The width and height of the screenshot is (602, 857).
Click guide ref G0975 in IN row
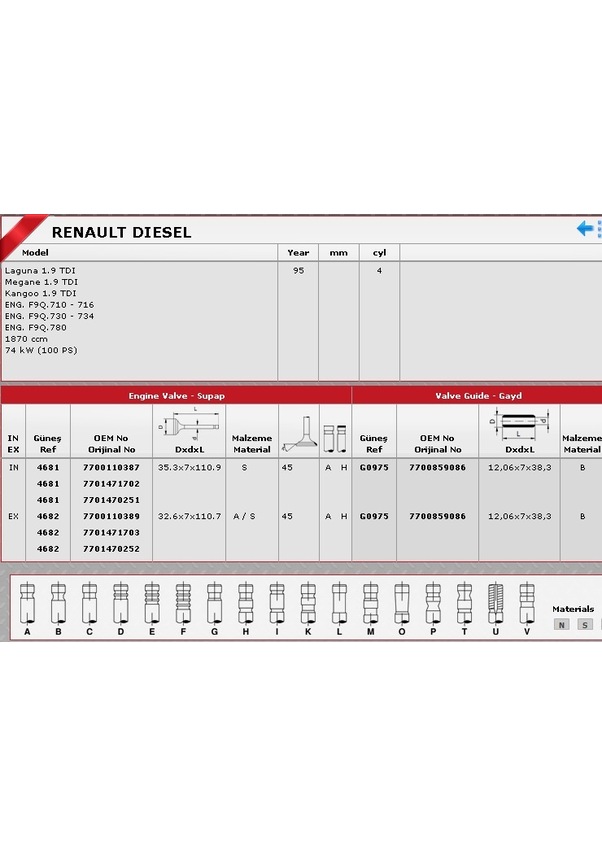[374, 467]
